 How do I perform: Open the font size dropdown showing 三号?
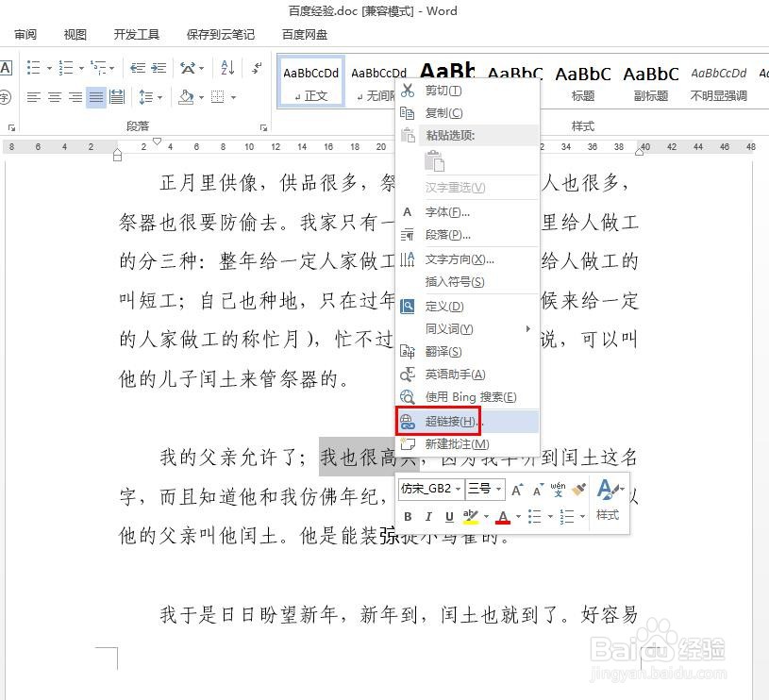485,489
